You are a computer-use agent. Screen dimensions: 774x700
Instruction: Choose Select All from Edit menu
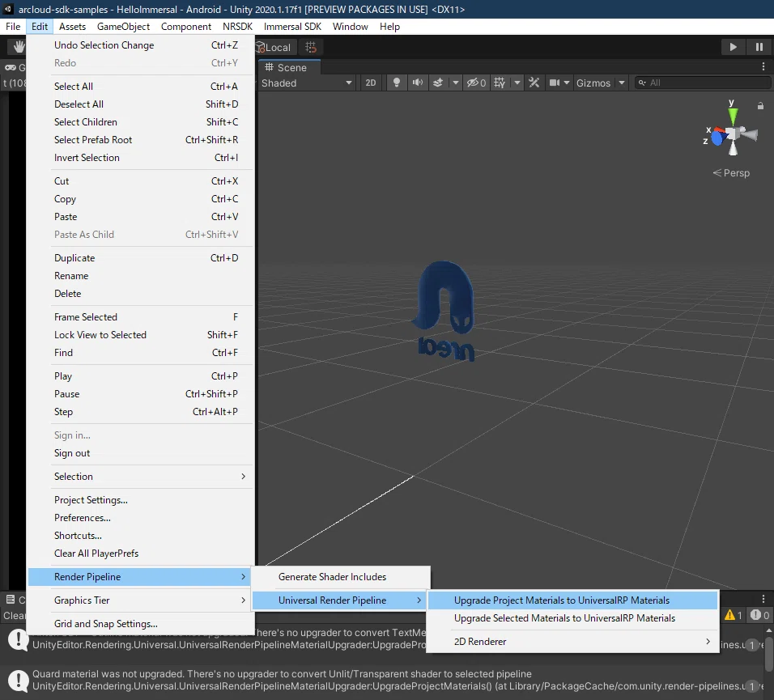(x=141, y=87)
